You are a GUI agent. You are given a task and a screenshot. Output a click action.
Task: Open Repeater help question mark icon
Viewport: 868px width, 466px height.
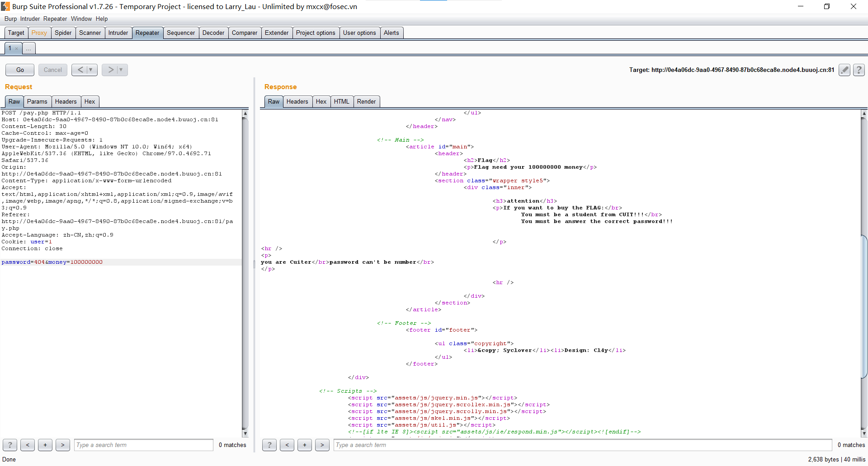pyautogui.click(x=859, y=70)
